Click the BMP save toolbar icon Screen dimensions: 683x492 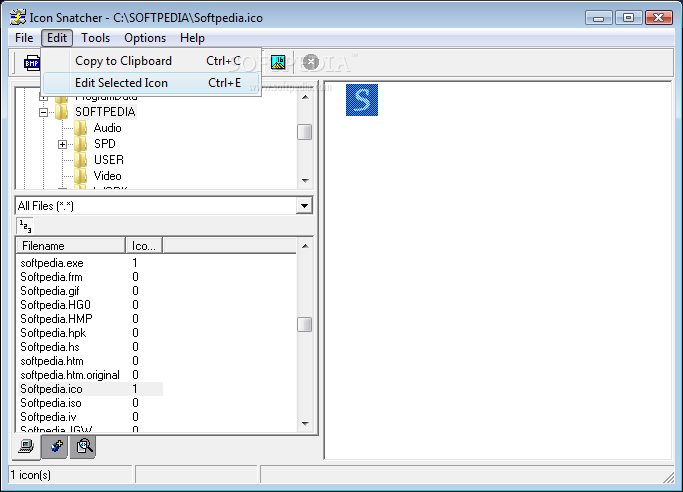(x=32, y=63)
